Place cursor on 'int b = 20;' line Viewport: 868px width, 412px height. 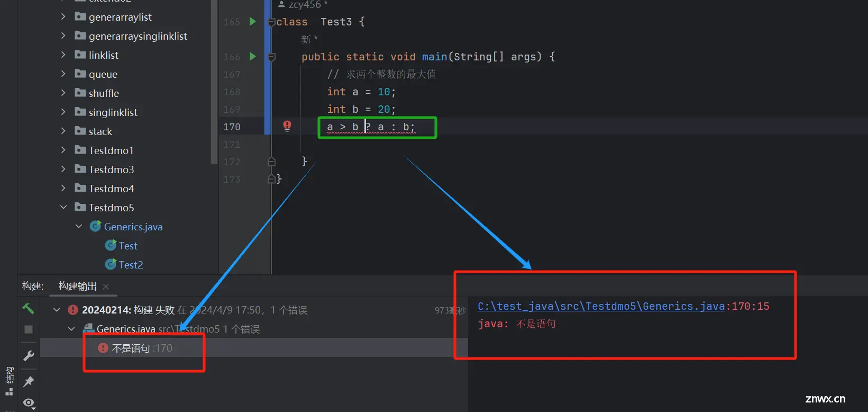361,110
